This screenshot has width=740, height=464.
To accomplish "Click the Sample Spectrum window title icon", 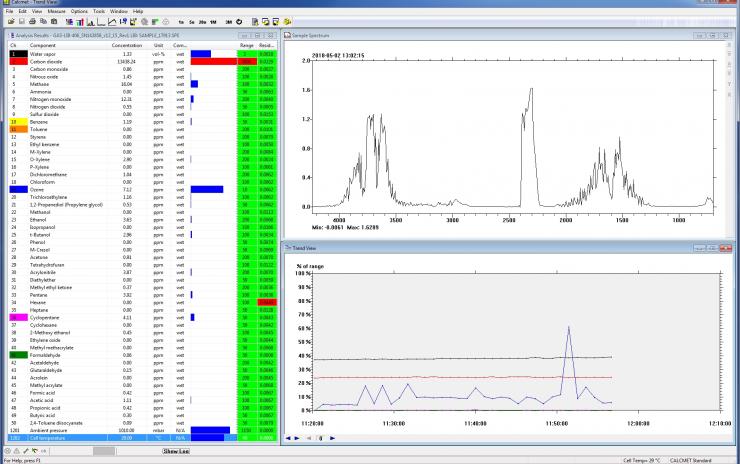I will [x=287, y=35].
